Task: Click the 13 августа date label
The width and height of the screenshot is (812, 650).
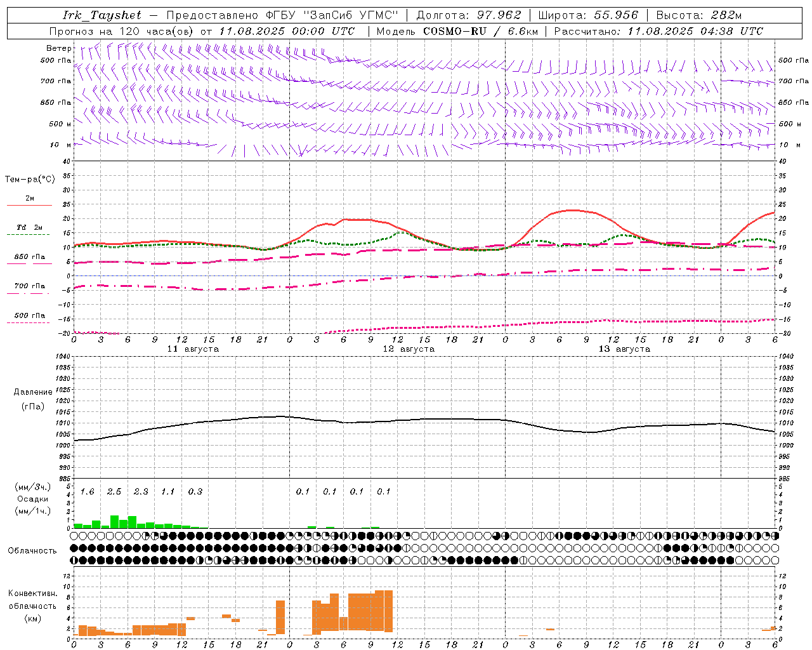Action: pos(624,349)
